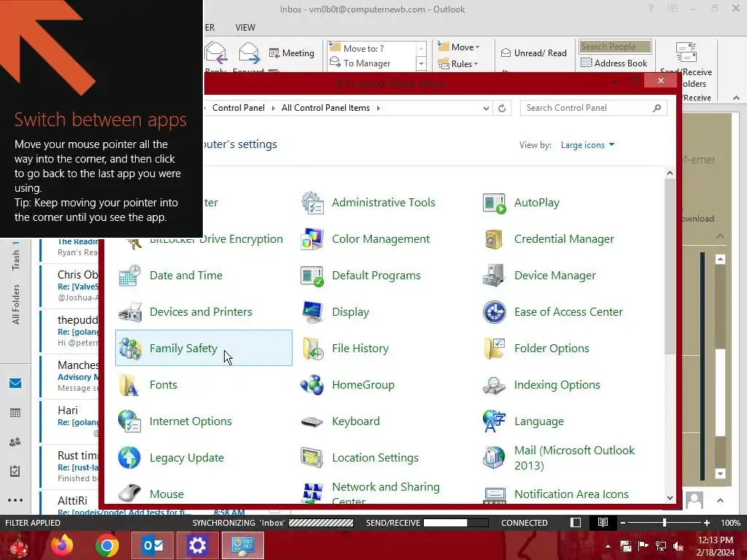Open the Display icon
747x560 pixels.
[x=312, y=312]
